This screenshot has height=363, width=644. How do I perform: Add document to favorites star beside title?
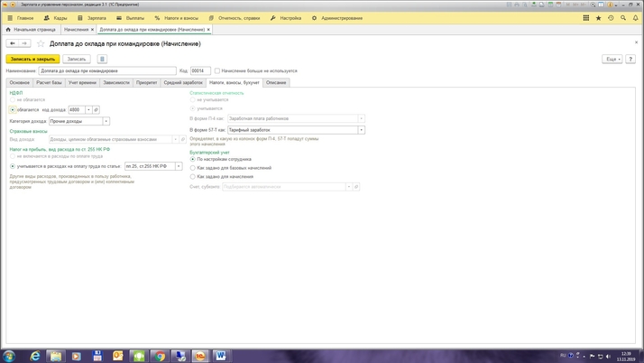pyautogui.click(x=41, y=43)
